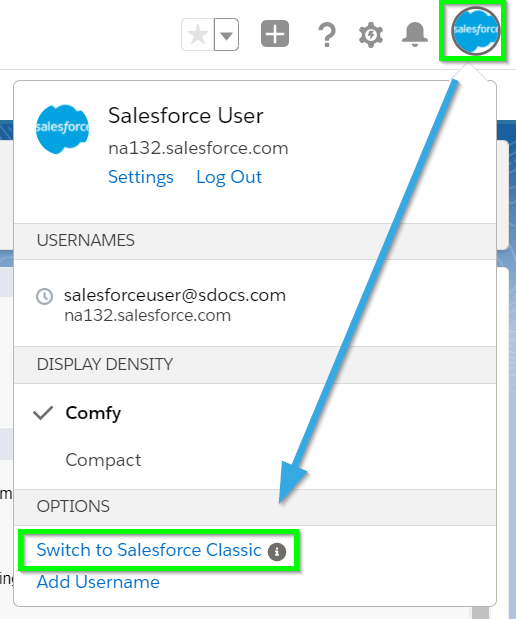
Task: Open the favorites list dropdown arrow
Action: pos(226,35)
